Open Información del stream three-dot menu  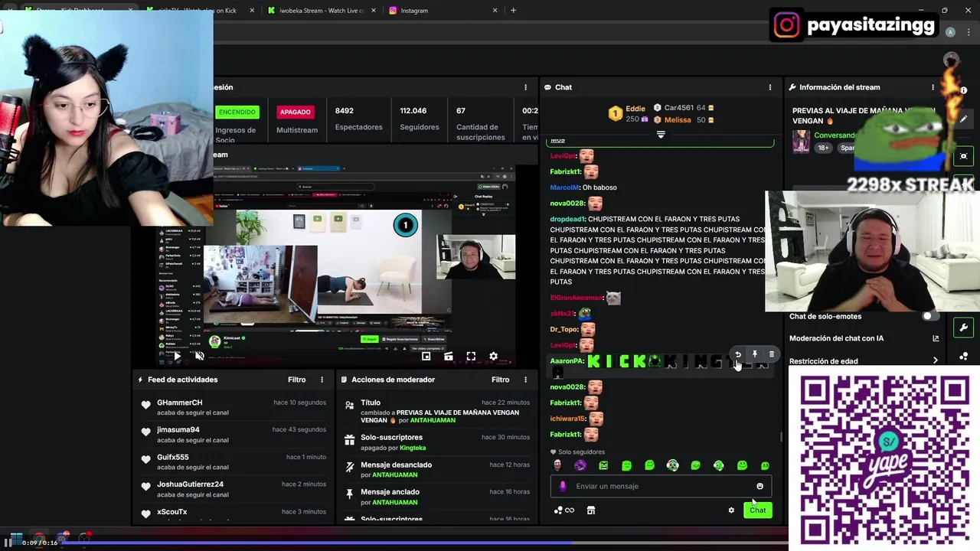point(933,87)
